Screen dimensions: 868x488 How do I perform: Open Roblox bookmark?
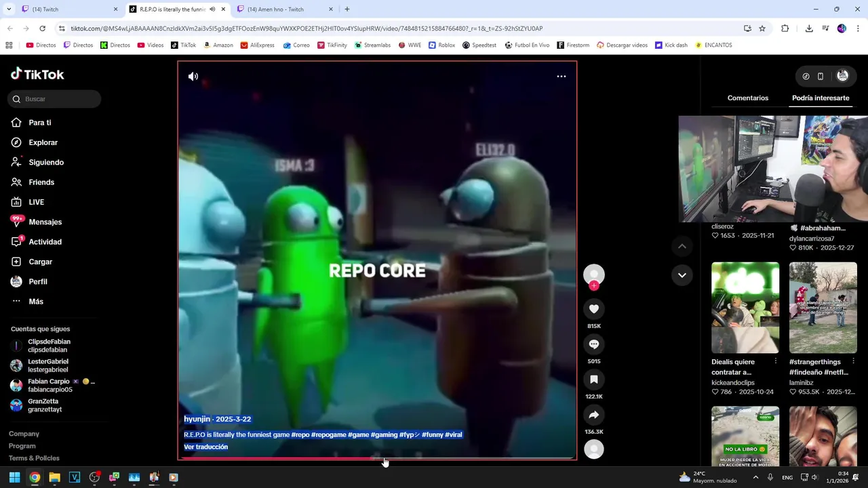441,45
